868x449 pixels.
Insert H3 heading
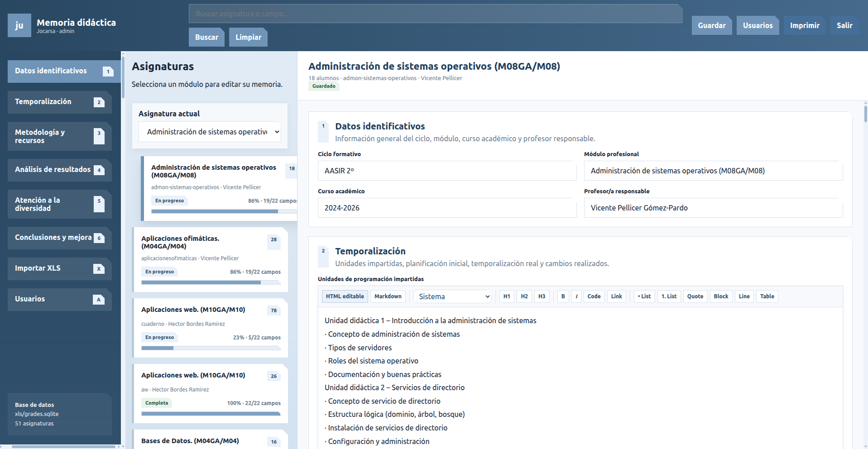coord(542,296)
